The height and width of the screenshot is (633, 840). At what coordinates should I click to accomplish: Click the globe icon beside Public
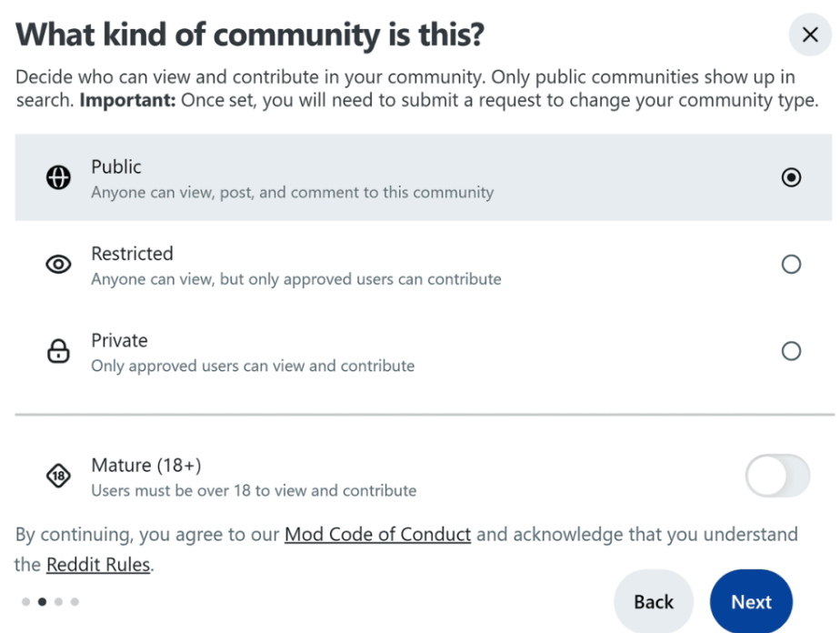(x=58, y=178)
